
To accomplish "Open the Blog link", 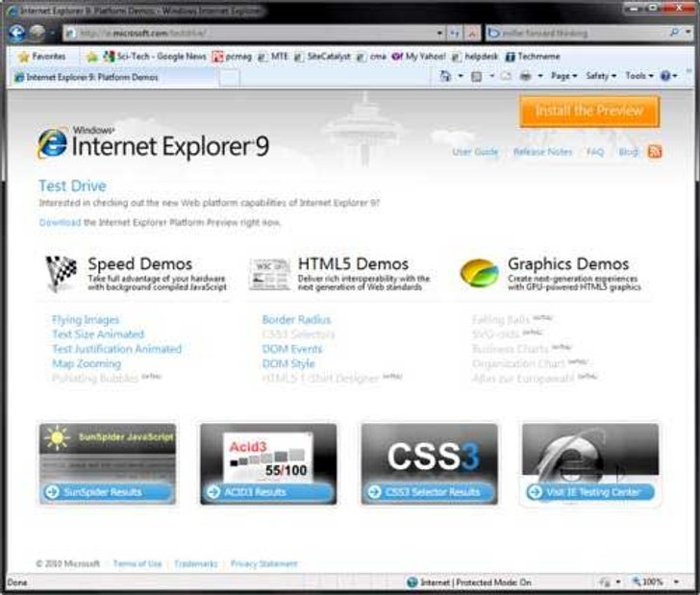I will click(628, 152).
